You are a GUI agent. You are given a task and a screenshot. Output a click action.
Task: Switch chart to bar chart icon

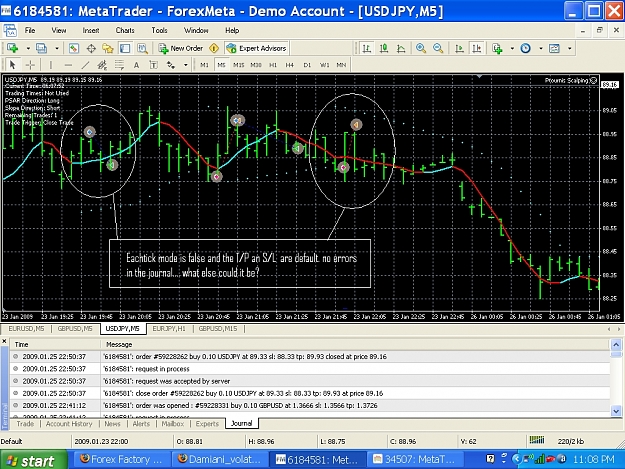(x=366, y=48)
